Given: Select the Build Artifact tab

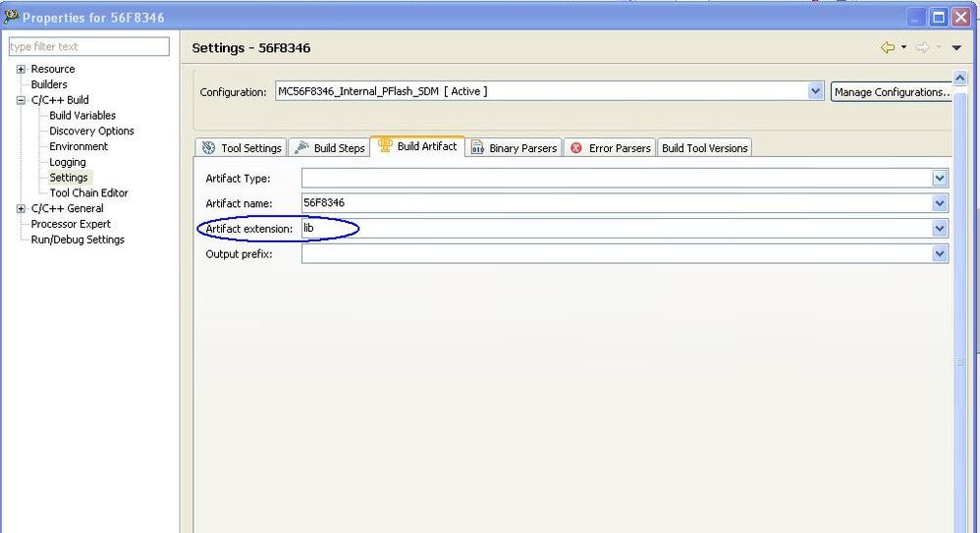Looking at the screenshot, I should point(417,146).
